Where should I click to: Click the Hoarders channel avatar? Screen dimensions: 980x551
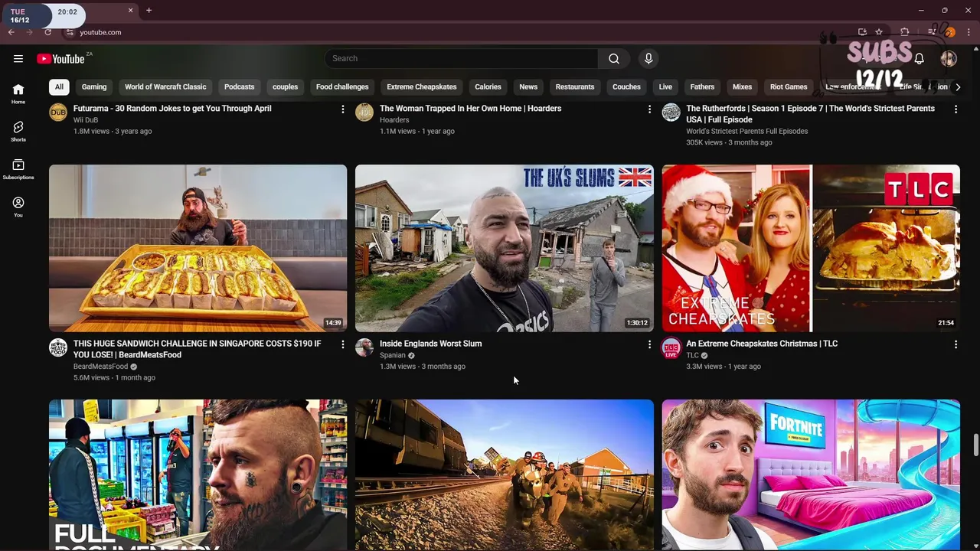[364, 112]
